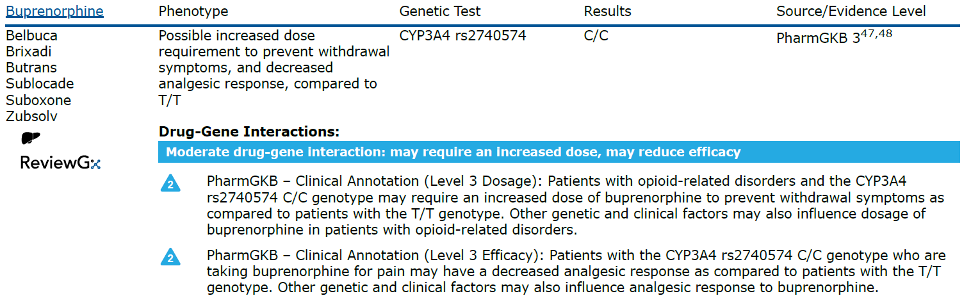Open superscript reference 47

[868, 33]
